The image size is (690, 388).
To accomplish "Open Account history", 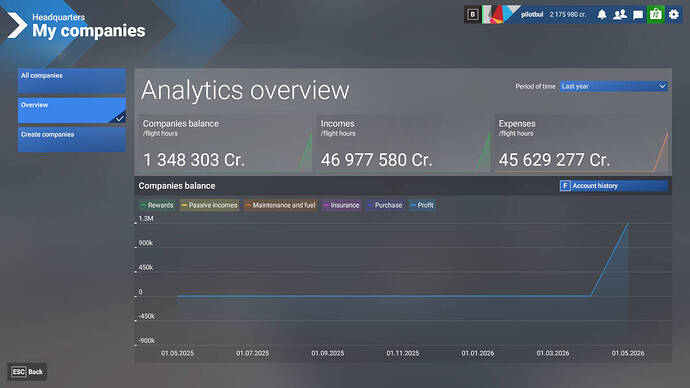I will coord(613,186).
